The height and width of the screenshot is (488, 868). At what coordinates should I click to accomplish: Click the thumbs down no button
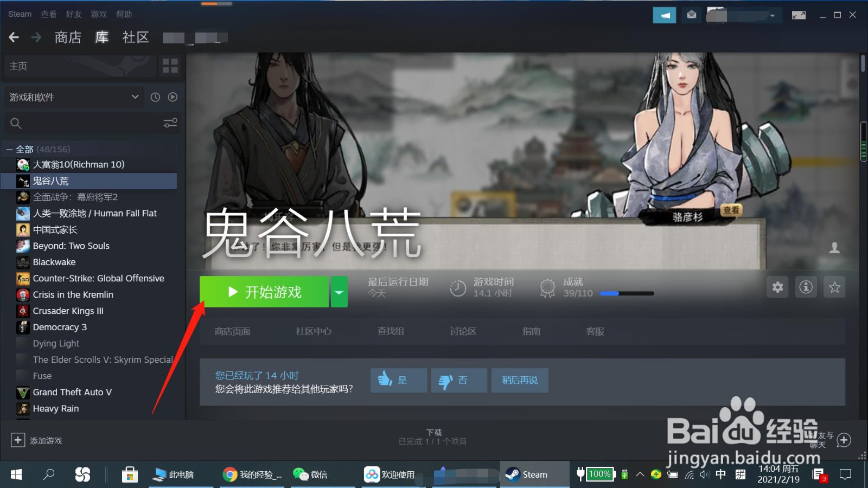click(x=459, y=380)
